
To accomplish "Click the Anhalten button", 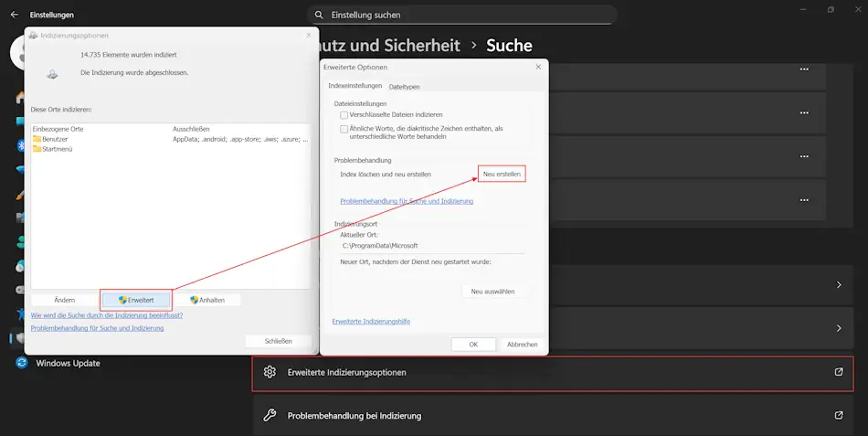I will coord(207,300).
